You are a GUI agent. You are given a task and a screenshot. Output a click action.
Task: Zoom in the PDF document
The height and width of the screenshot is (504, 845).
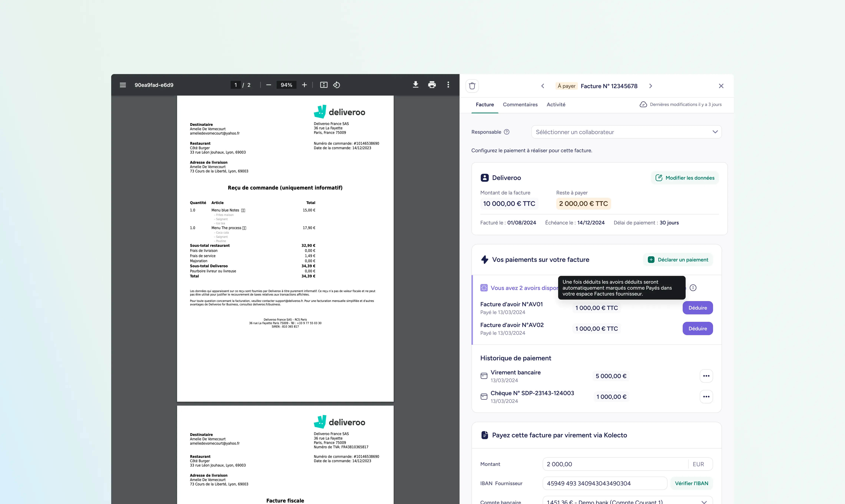[304, 85]
